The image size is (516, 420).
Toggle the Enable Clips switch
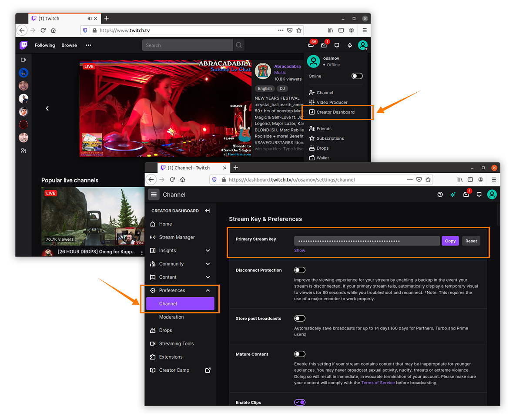tap(300, 402)
